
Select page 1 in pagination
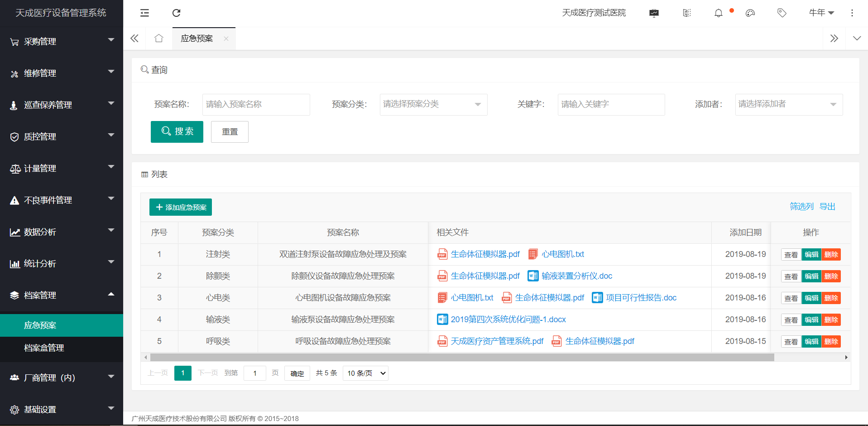point(183,373)
